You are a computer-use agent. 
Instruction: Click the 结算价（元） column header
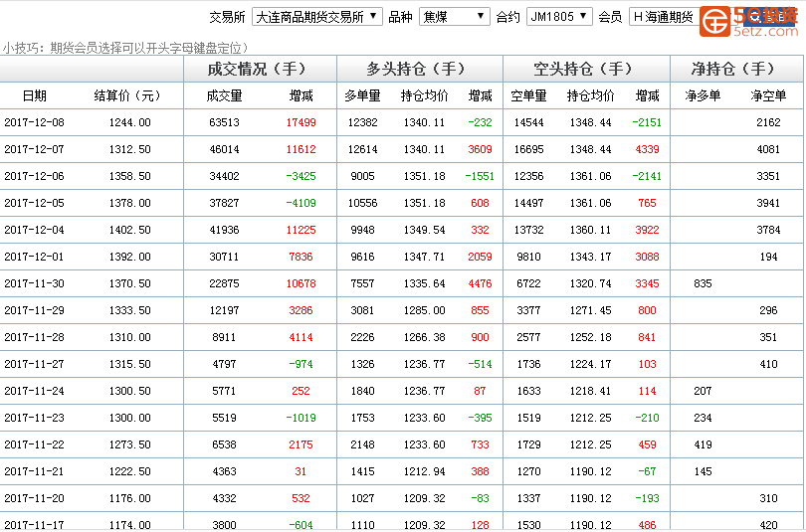pyautogui.click(x=128, y=95)
